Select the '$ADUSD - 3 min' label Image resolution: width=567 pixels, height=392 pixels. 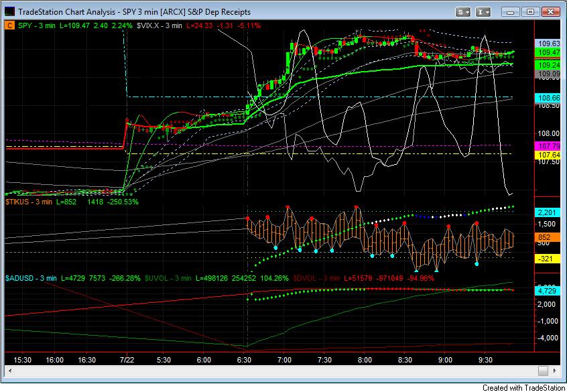[31, 278]
